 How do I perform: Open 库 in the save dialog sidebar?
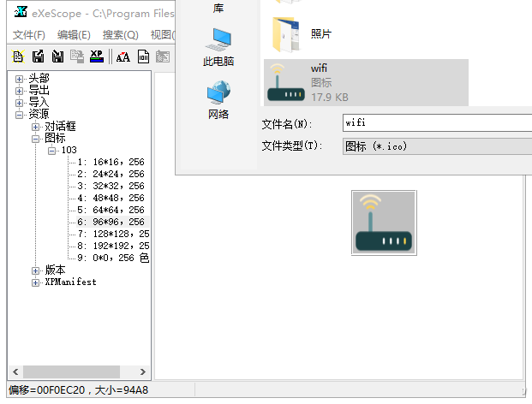pos(218,8)
